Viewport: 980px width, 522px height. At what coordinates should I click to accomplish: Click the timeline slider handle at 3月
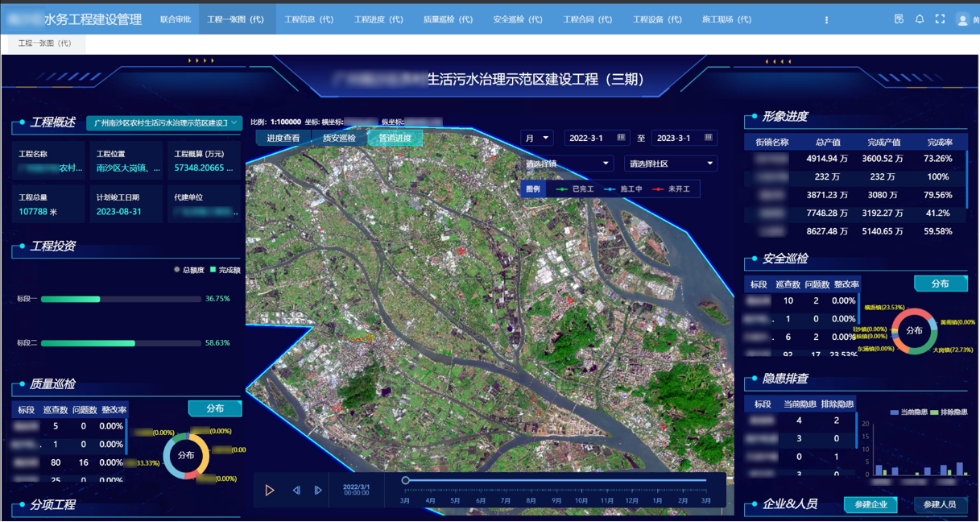(406, 480)
